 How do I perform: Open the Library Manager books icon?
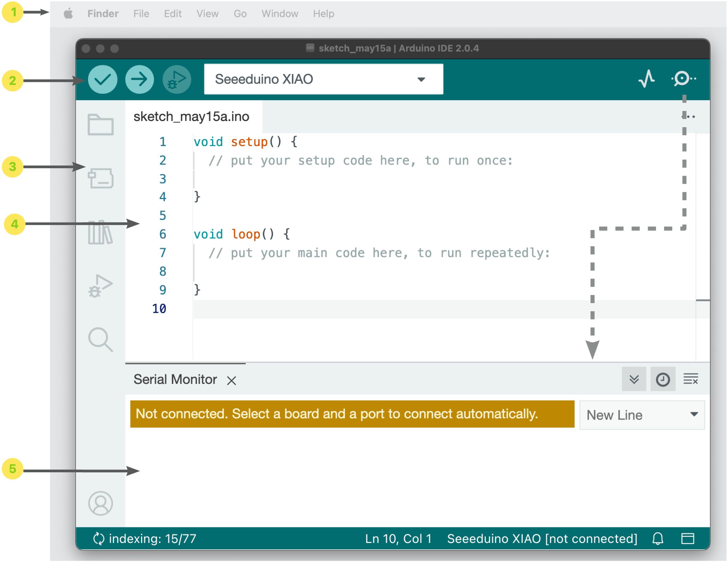[x=100, y=232]
